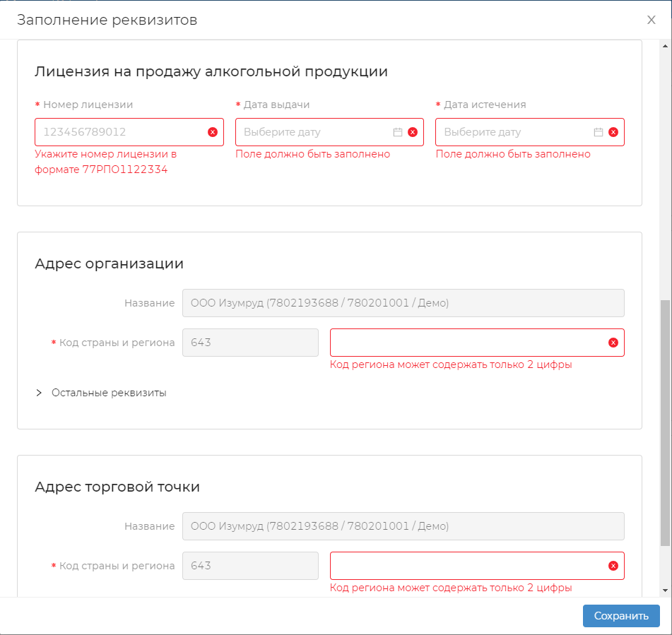Screen dimensions: 672x635
Task: Click region code input under Адрес торговой точки
Action: (x=466, y=566)
